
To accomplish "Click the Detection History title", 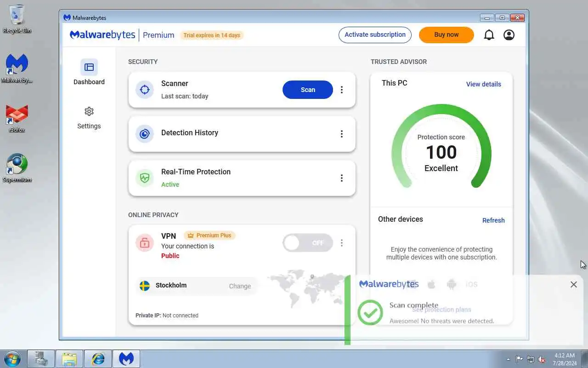I will coord(190,133).
